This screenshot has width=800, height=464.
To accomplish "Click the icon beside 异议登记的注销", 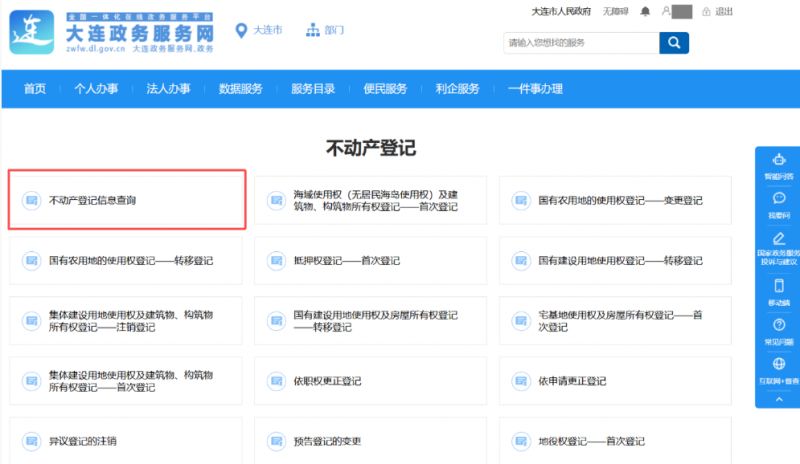I will pyautogui.click(x=31, y=441).
